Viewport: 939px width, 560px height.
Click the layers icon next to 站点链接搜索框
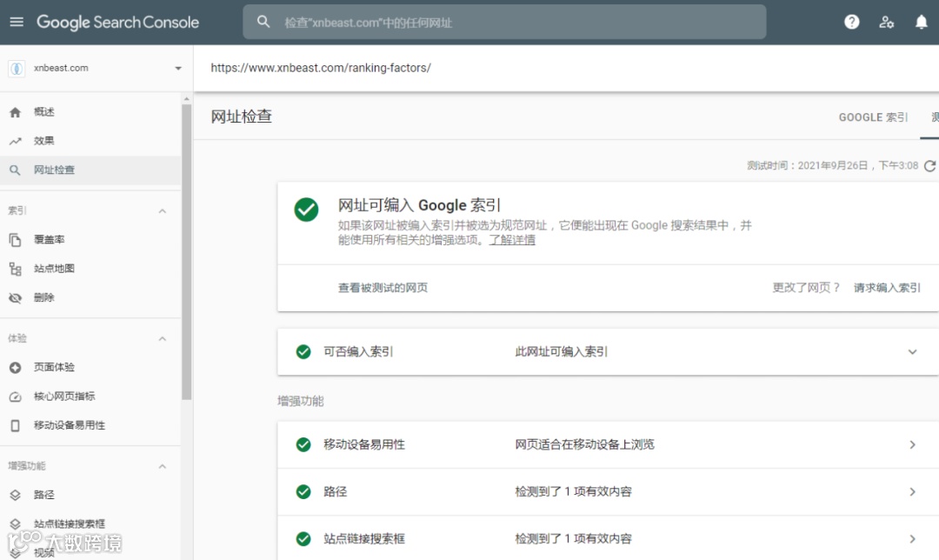[x=15, y=524]
